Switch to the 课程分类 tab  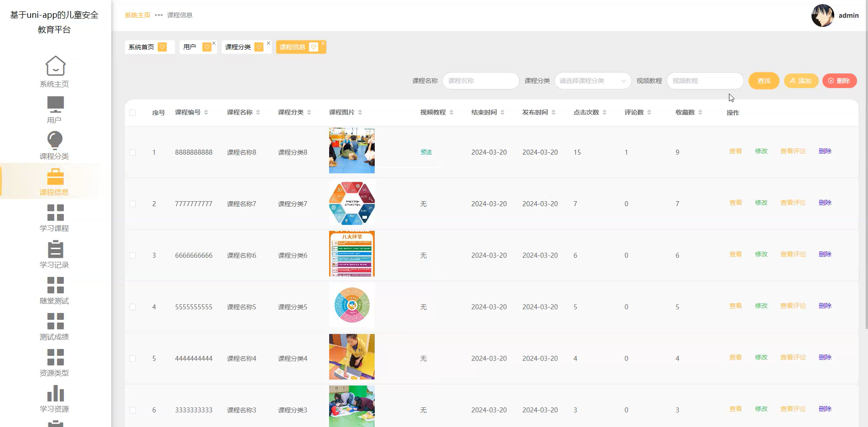click(246, 47)
